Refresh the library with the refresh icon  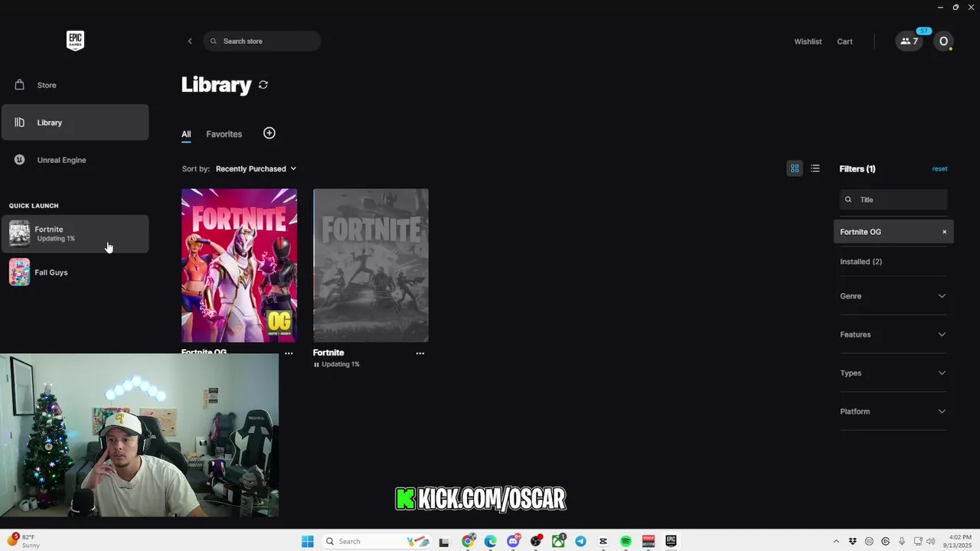coord(263,85)
